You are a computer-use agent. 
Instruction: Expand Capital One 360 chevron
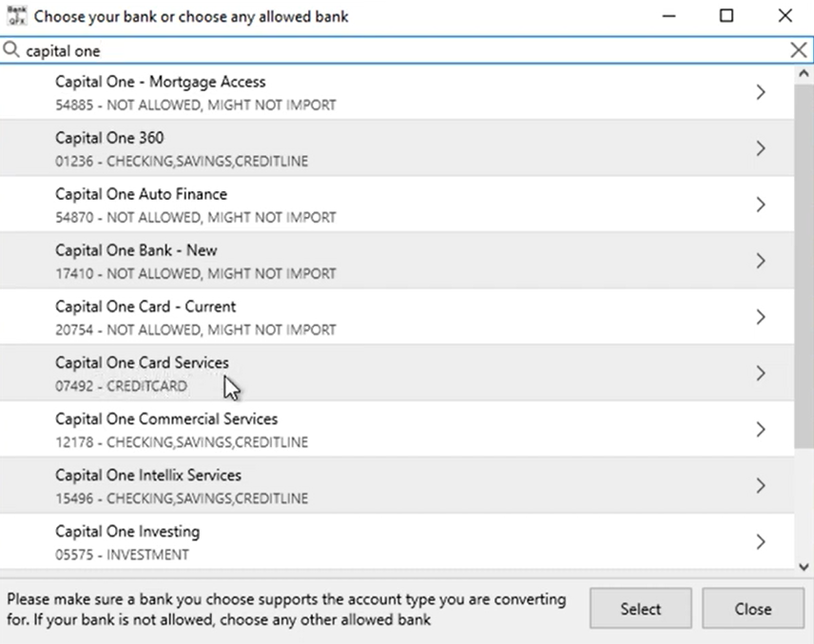pyautogui.click(x=761, y=148)
